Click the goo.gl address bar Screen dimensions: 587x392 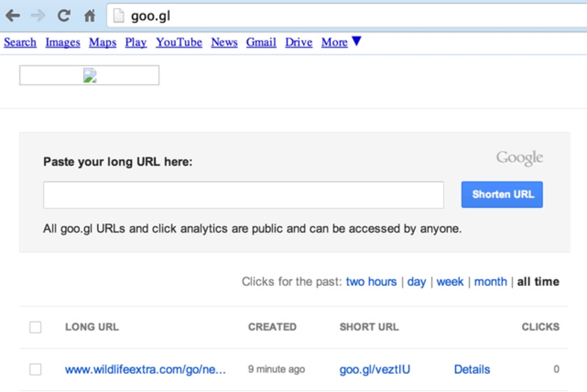click(349, 15)
